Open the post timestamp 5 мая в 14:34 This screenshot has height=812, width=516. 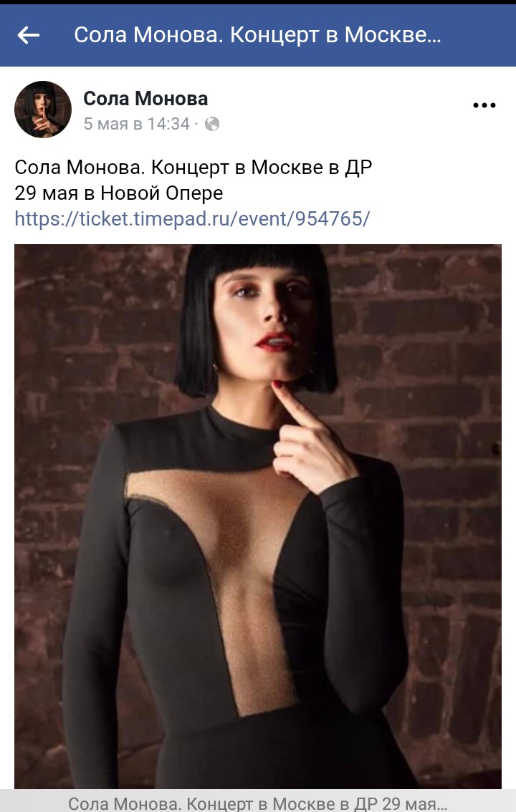[137, 124]
